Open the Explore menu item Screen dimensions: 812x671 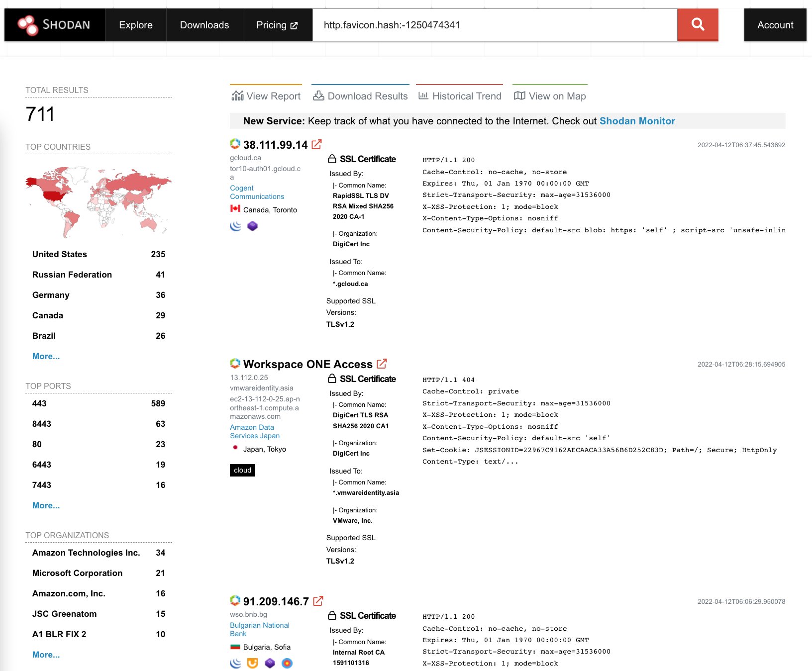point(135,24)
